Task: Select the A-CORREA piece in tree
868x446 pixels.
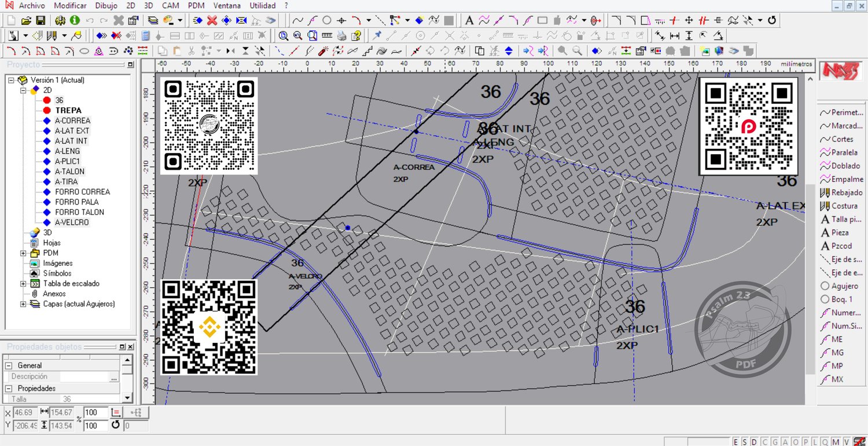Action: (x=73, y=120)
